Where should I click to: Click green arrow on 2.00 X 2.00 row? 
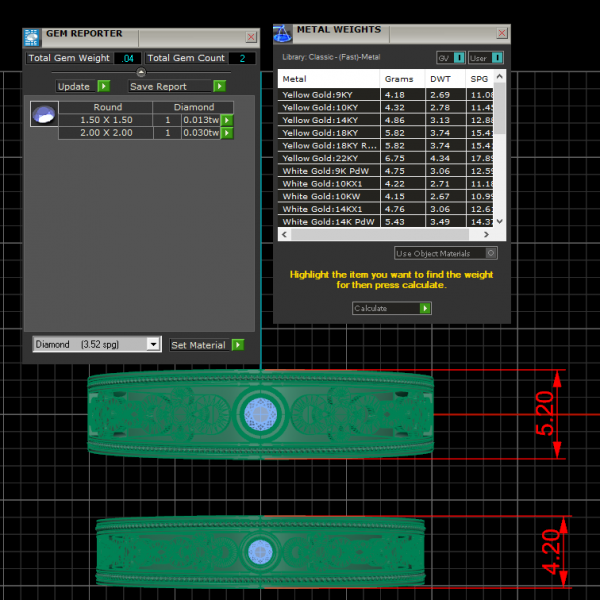tap(227, 133)
